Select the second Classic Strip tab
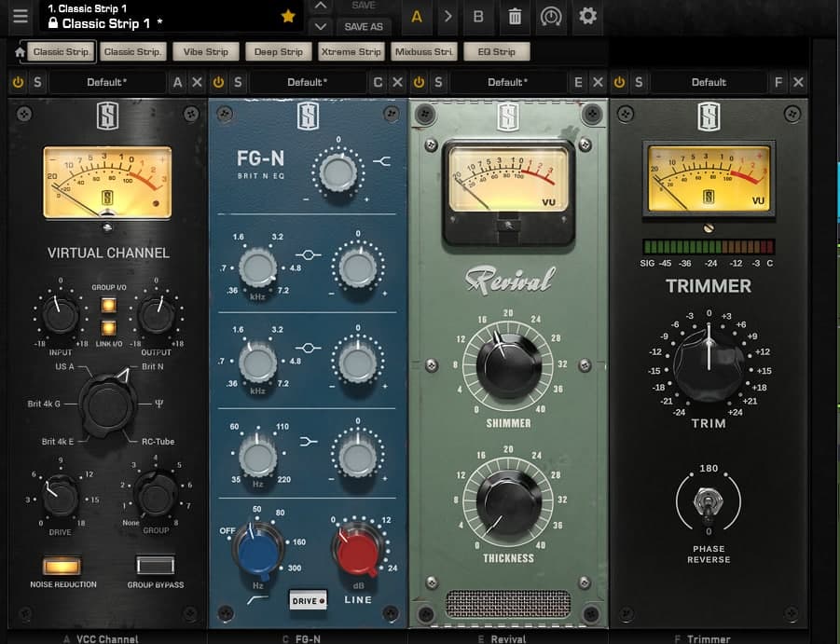Viewport: 840px width, 644px height. 132,52
